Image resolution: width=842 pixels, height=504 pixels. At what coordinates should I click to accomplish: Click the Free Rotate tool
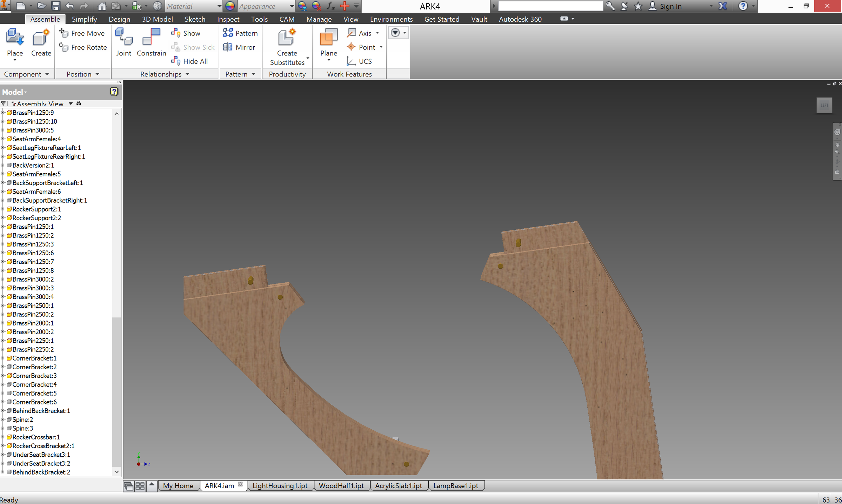coord(64,47)
